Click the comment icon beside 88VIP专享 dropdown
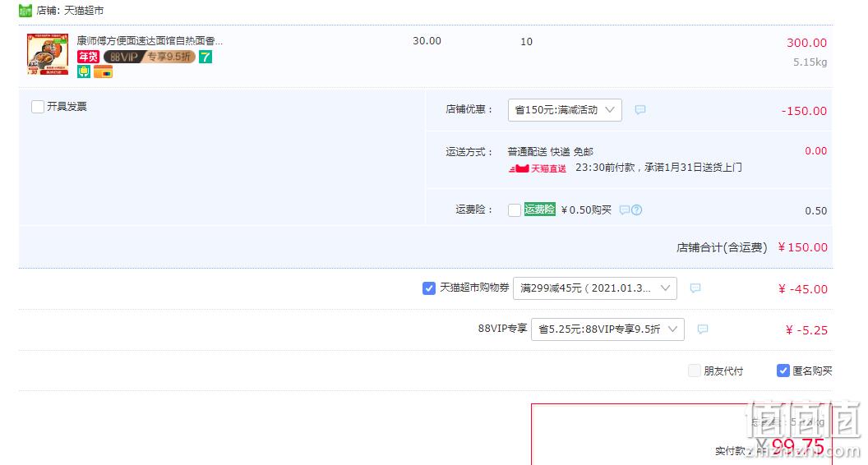 pyautogui.click(x=703, y=329)
